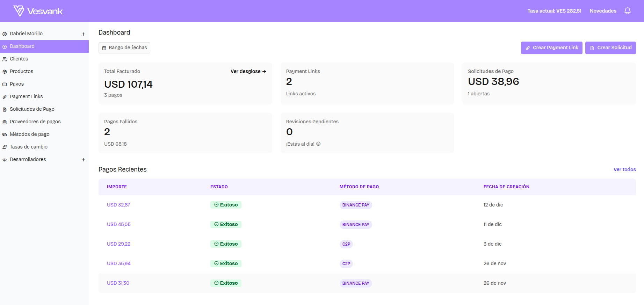This screenshot has width=644, height=305.
Task: Click the ESTADO column header
Action: coord(219,187)
